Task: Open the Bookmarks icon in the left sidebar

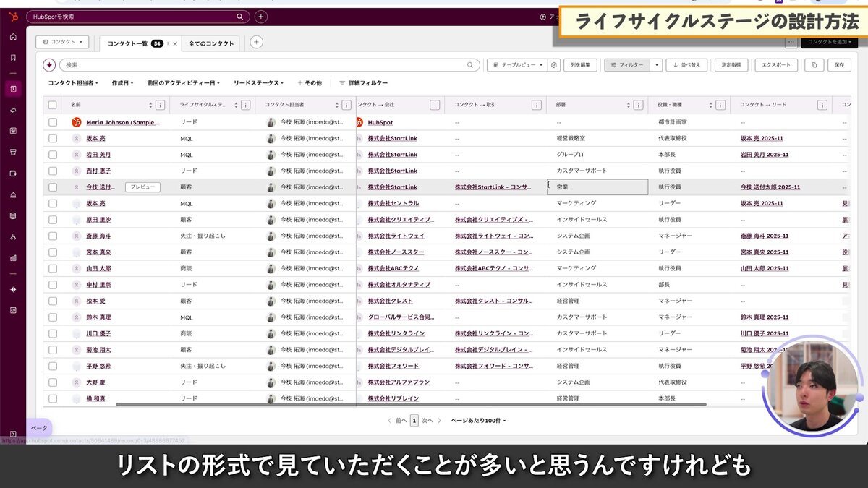Action: click(14, 56)
